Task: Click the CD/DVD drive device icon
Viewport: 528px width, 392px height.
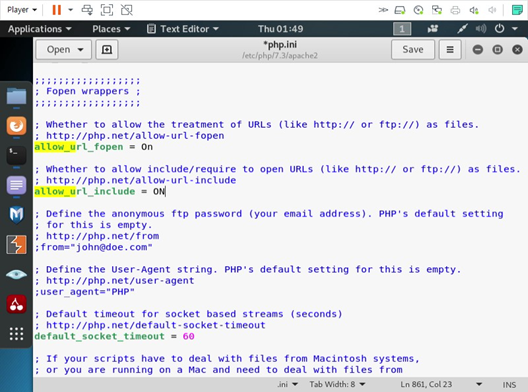Action: pos(418,10)
